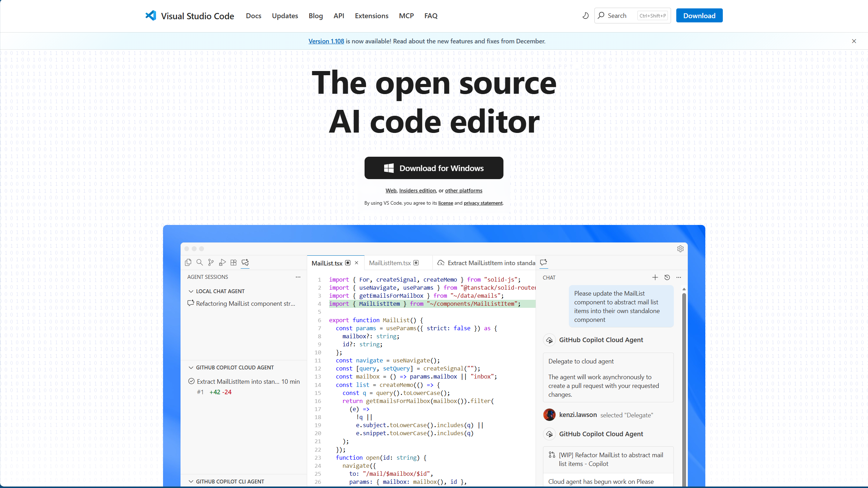The height and width of the screenshot is (488, 868).
Task: Switch to the MailListItem.tsx tab
Action: pos(390,263)
